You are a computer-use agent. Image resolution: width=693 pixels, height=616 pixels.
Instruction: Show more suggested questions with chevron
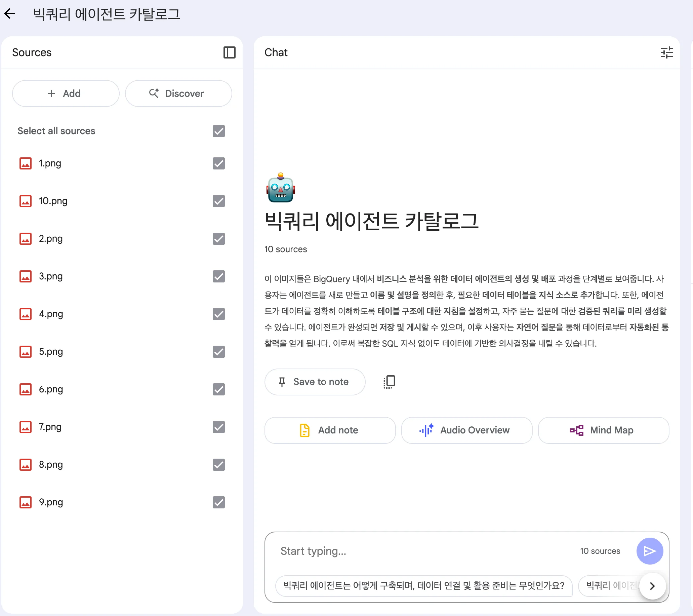coord(652,586)
